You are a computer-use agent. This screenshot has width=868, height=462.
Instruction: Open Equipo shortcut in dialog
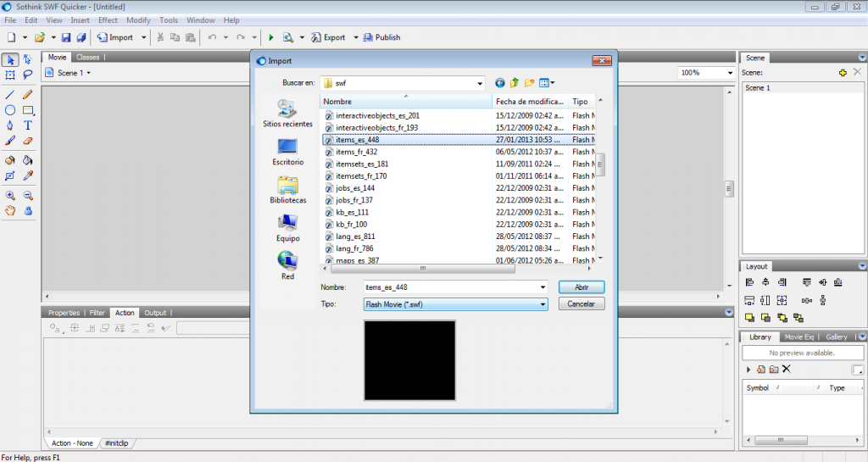pyautogui.click(x=287, y=228)
